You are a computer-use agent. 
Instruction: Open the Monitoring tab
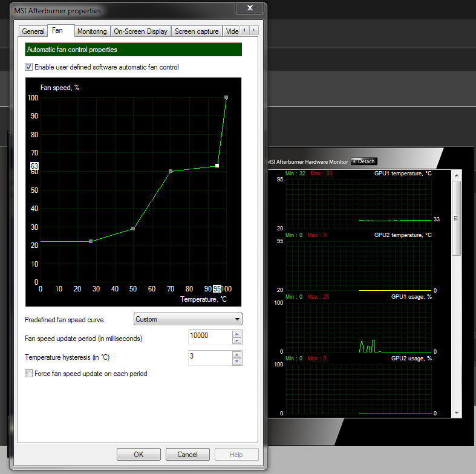[92, 31]
